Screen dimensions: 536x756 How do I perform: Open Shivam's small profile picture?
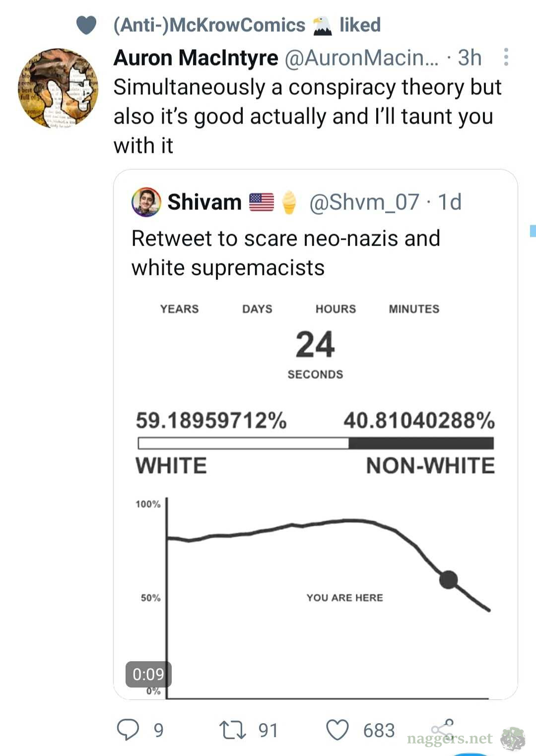tap(146, 202)
